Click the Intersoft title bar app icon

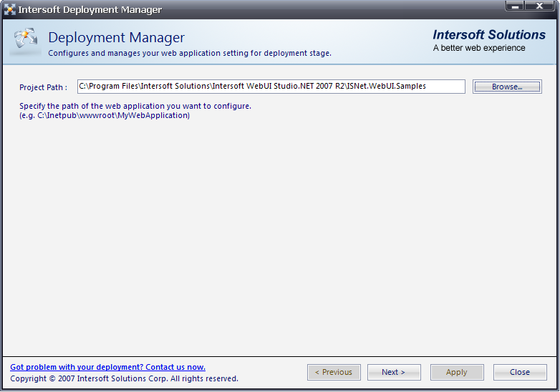tap(10, 10)
